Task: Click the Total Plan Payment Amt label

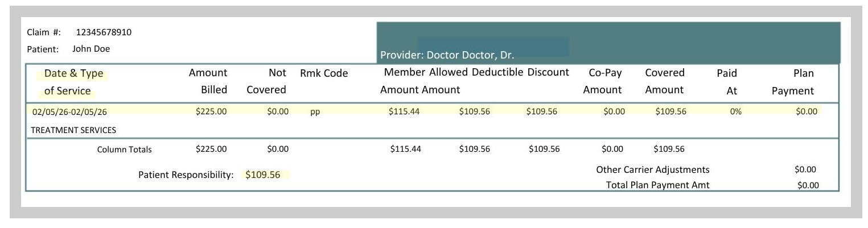Action: 658,185
